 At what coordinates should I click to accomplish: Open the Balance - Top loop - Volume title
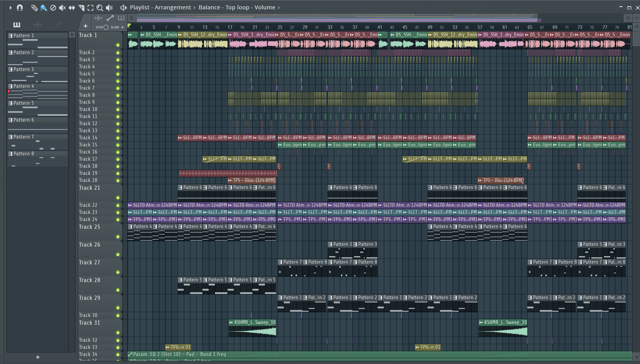(x=237, y=8)
